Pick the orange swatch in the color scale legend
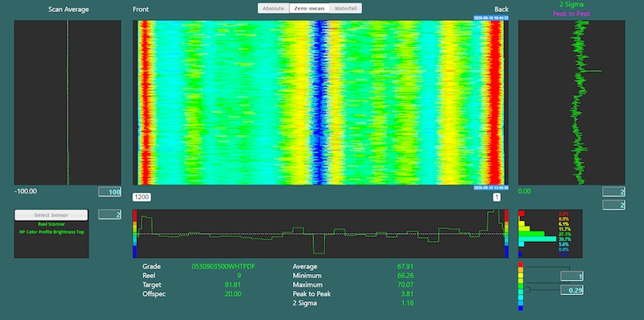This screenshot has width=644, height=320. pyautogui.click(x=521, y=269)
